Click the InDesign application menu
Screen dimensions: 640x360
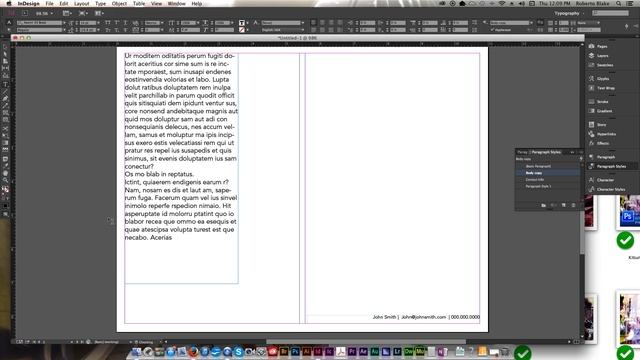[29, 3]
